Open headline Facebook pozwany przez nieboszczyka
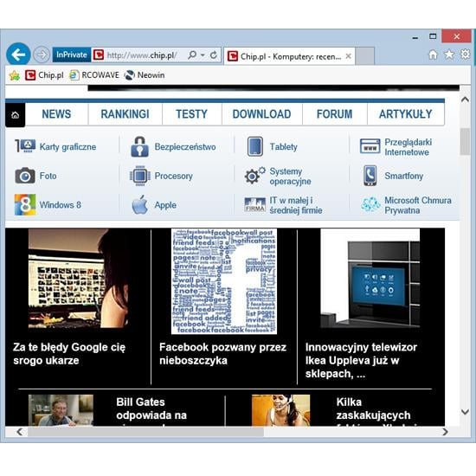The width and height of the screenshot is (476, 476). coord(222,354)
